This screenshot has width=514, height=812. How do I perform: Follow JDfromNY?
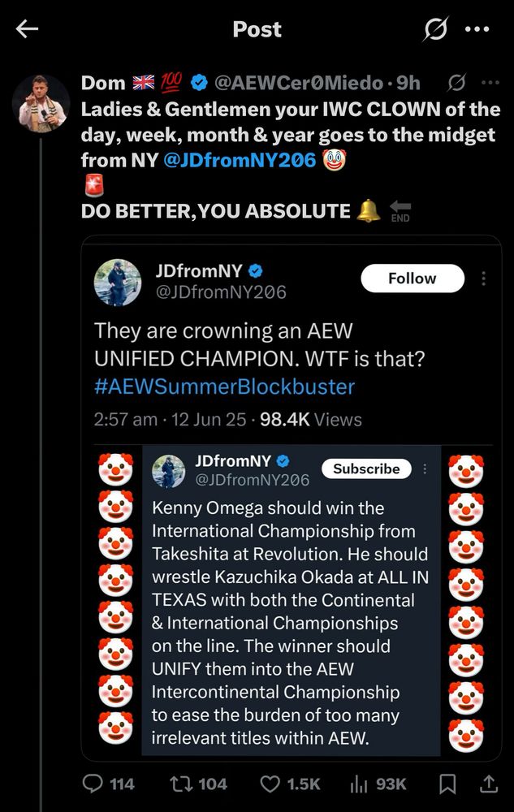point(412,279)
